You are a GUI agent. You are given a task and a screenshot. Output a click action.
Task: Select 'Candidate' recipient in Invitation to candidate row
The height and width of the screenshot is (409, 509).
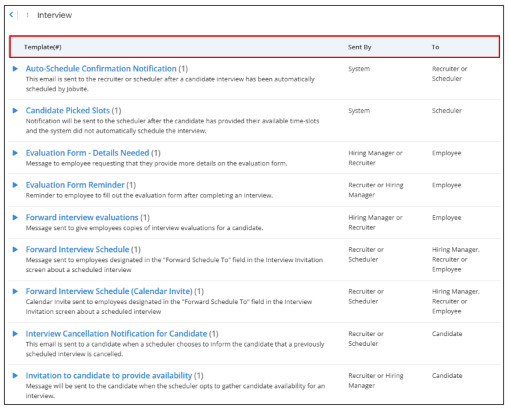[x=447, y=376]
